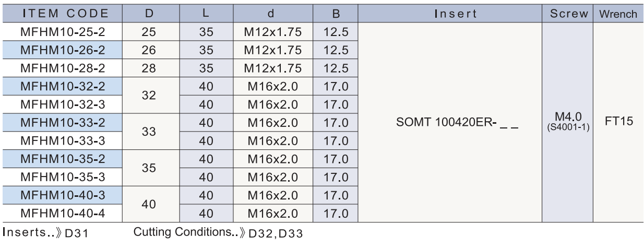This screenshot has width=644, height=247.
Task: Click the MFHM10-26-2 row label
Action: (63, 50)
